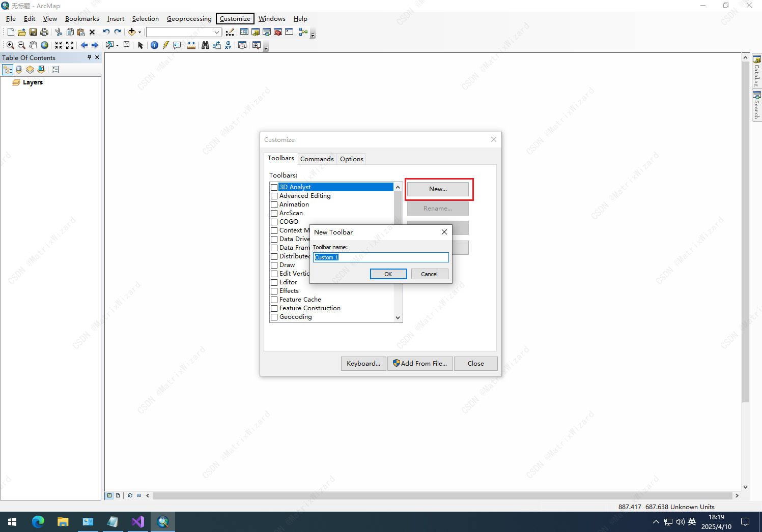Screen dimensions: 762x532
Task: Open the Catalog window toolbar icon
Action: (x=255, y=32)
